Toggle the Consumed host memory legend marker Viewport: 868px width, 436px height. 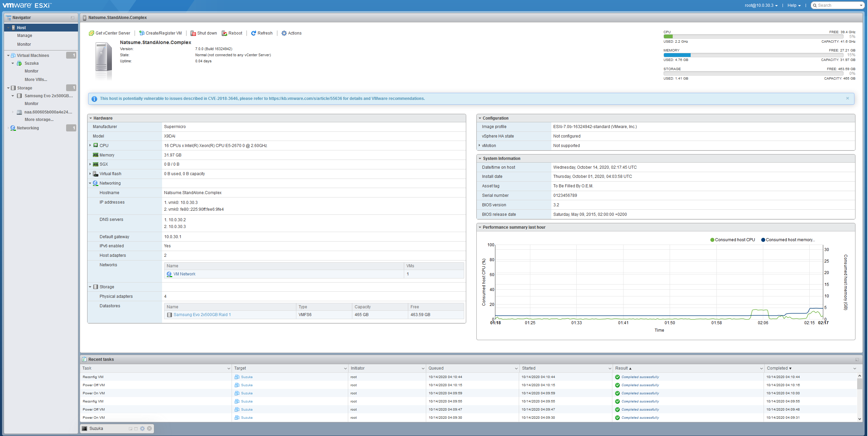763,240
